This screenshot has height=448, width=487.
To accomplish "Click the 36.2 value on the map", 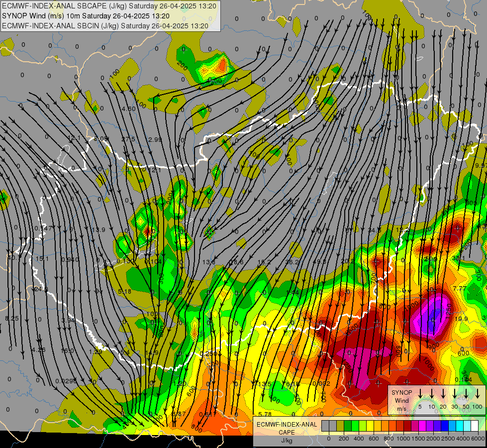I will 292,262.
